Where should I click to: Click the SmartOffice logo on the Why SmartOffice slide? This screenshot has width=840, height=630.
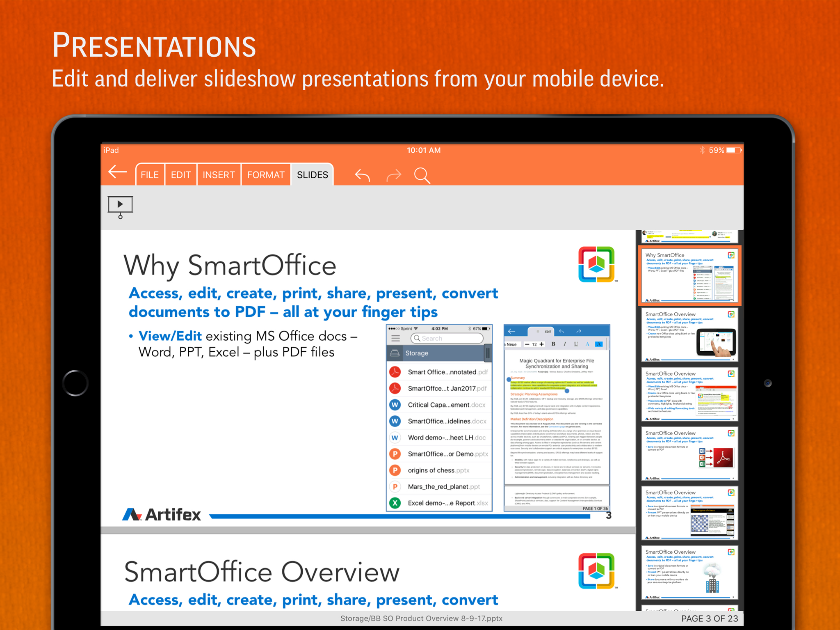pyautogui.click(x=596, y=264)
